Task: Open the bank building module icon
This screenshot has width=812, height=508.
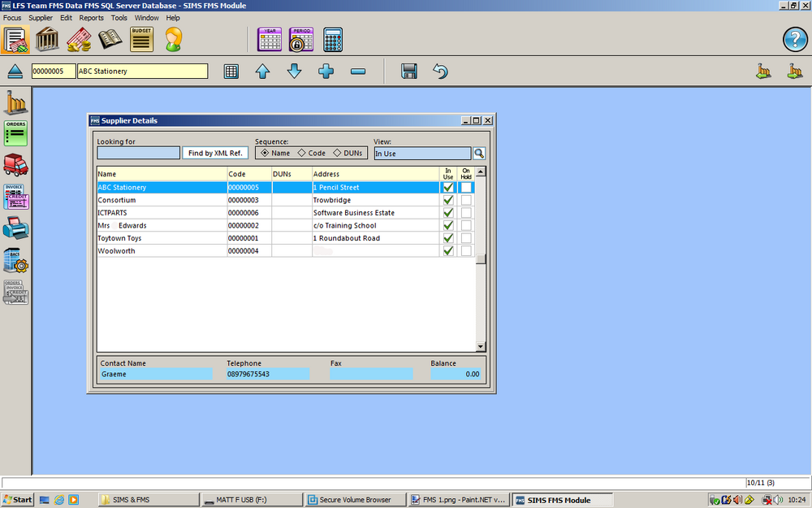Action: tap(47, 39)
